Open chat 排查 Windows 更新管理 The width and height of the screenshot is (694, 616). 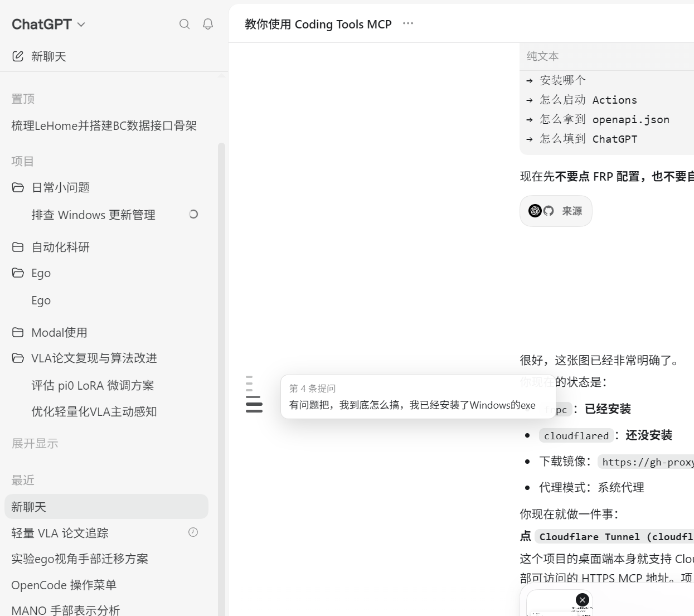(x=94, y=215)
